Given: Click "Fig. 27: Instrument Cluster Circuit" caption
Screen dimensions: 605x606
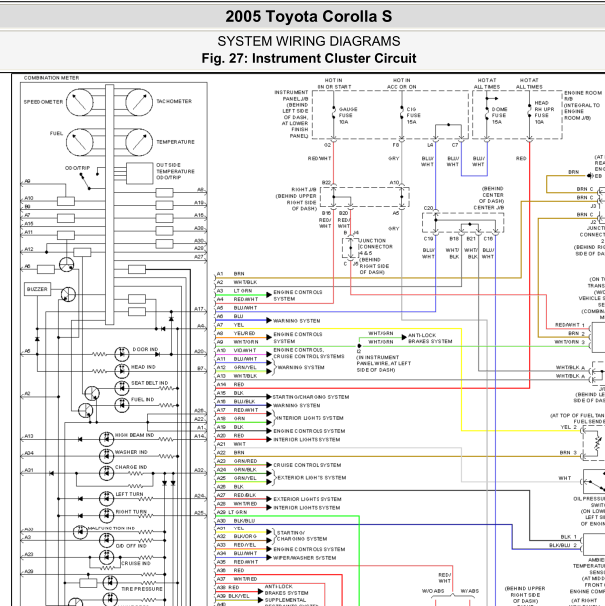Looking at the screenshot, I should 308,58.
